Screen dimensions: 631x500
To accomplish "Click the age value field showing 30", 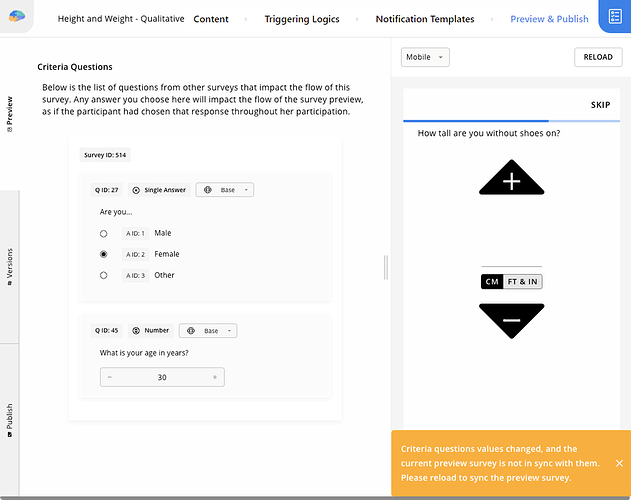I will 162,377.
